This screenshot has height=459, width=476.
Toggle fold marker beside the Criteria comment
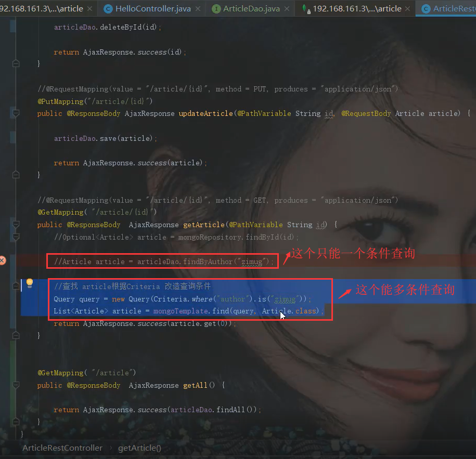[16, 286]
